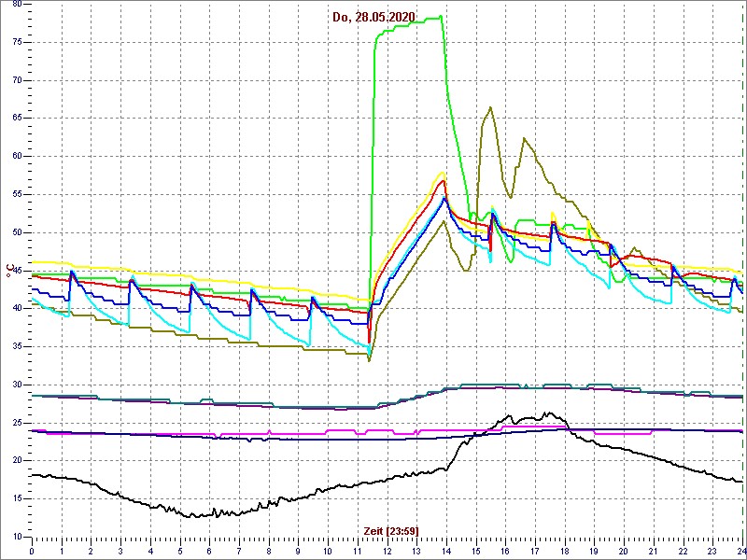Click the 'Zeit [23:59]' axis caption
The image size is (747, 560).
391,530
